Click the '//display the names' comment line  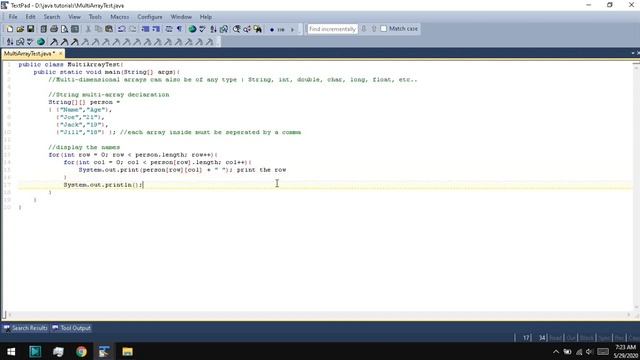point(84,147)
